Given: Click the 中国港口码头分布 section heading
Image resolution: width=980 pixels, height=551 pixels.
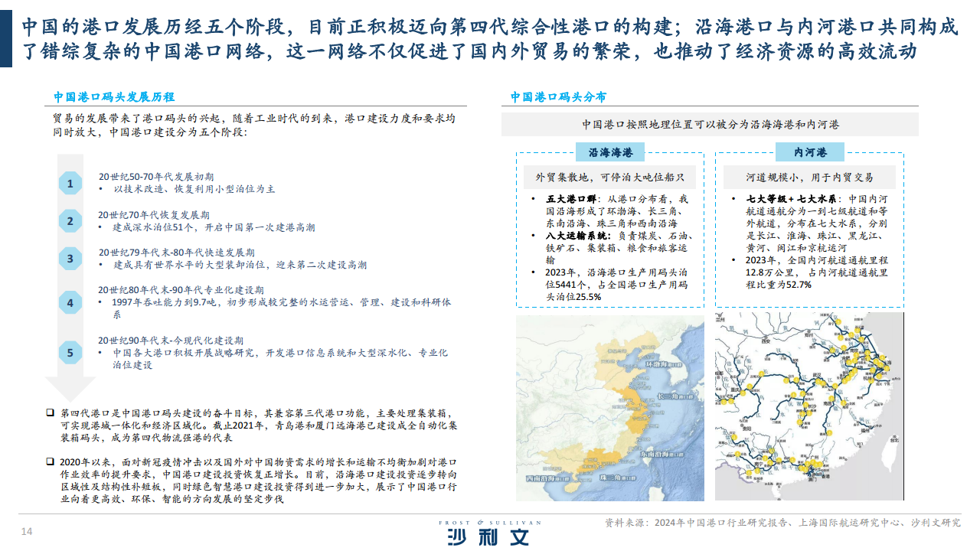Looking at the screenshot, I should pyautogui.click(x=559, y=97).
